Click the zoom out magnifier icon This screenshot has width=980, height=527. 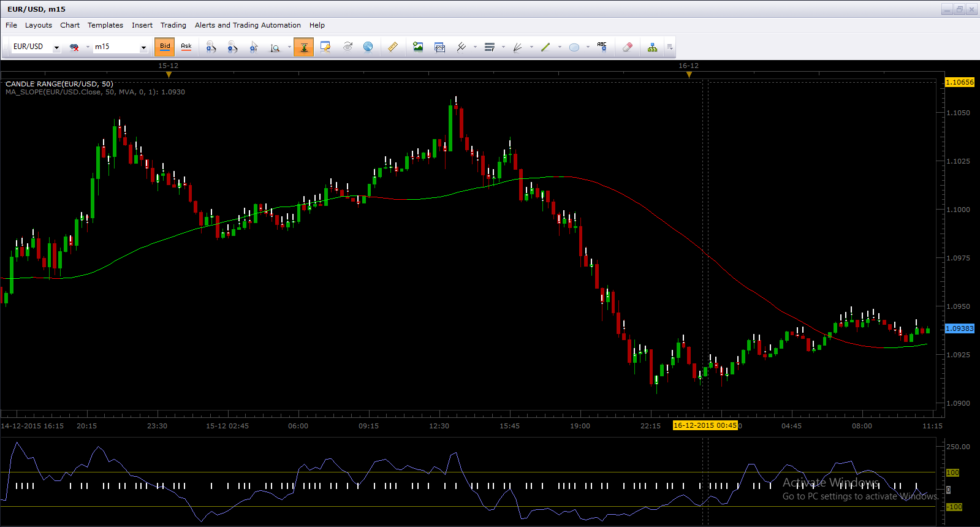[x=232, y=47]
